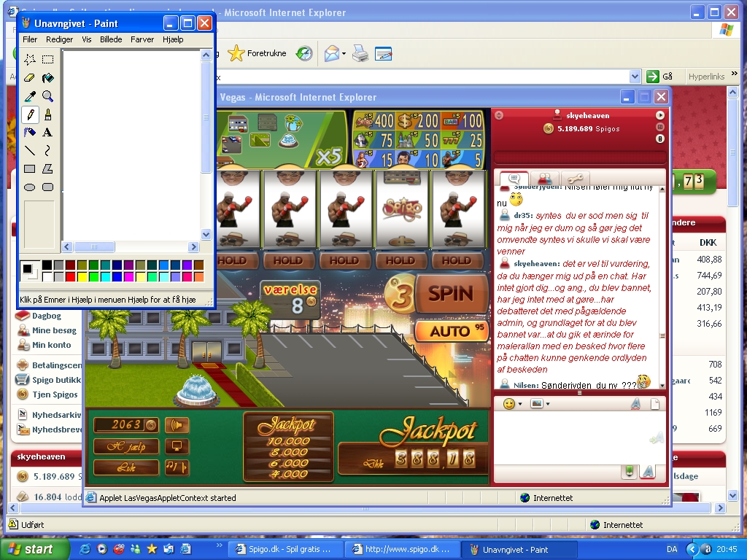Select the Eraser tool in Paint
This screenshot has width=747, height=560.
tap(30, 78)
